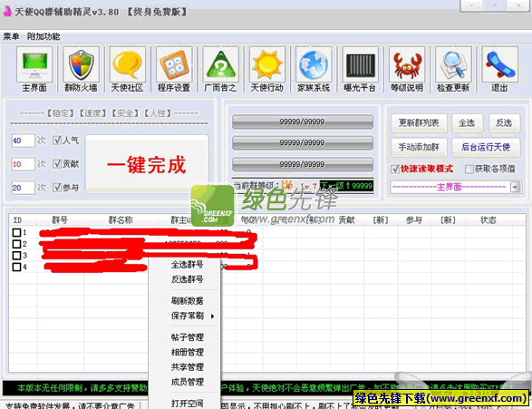The width and height of the screenshot is (532, 409).
Task: Toggle the 贡献 checkbox
Action: (x=57, y=164)
